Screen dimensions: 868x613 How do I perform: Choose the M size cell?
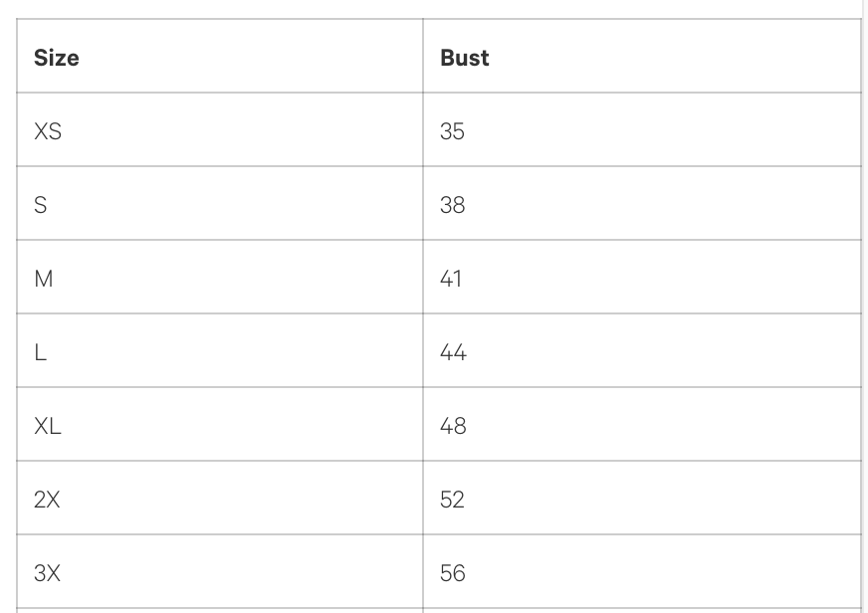(44, 279)
